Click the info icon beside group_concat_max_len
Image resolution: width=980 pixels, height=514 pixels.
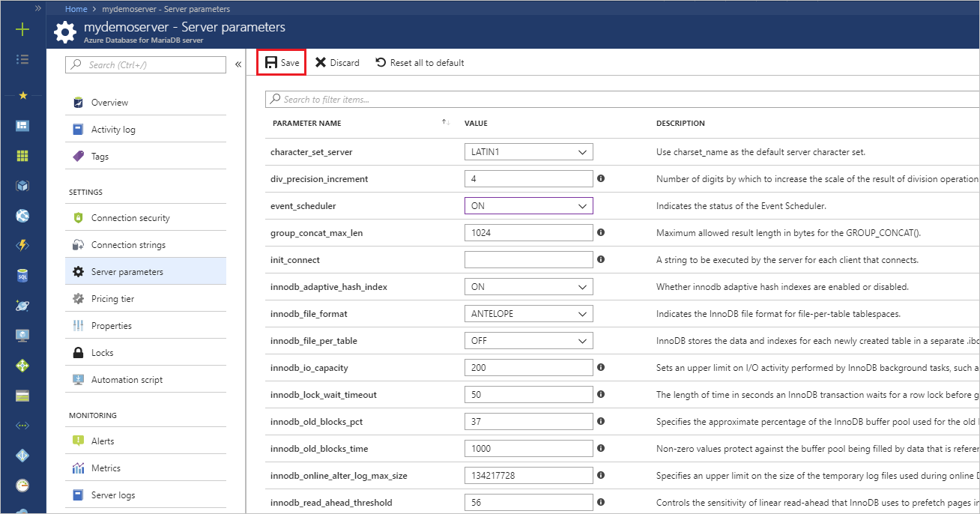coord(601,233)
